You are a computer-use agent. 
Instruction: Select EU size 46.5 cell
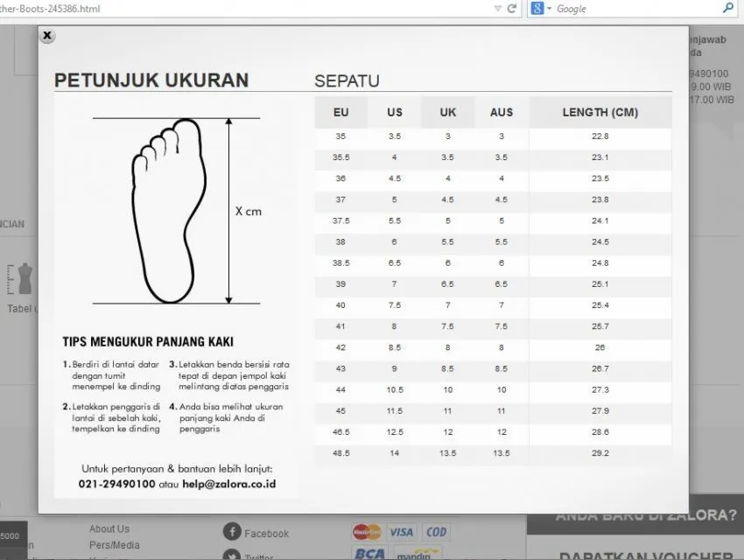(340, 432)
